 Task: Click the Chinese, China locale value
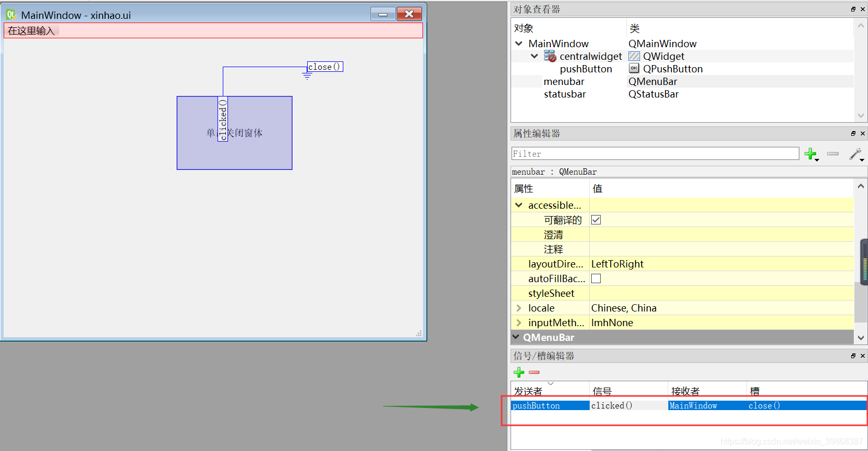(x=624, y=308)
